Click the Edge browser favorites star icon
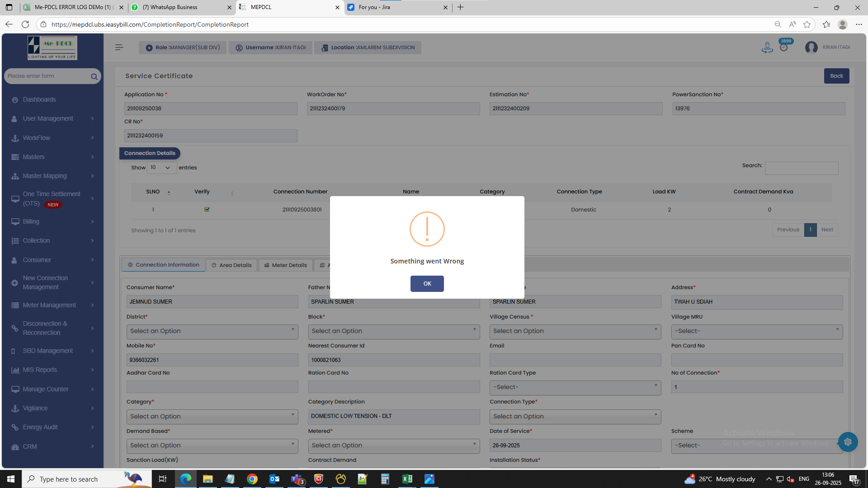 click(x=807, y=24)
